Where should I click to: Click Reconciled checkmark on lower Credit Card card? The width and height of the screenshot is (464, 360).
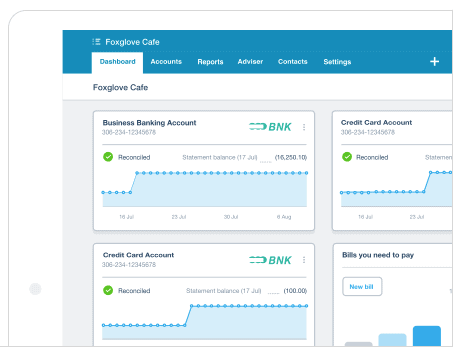pyautogui.click(x=108, y=290)
